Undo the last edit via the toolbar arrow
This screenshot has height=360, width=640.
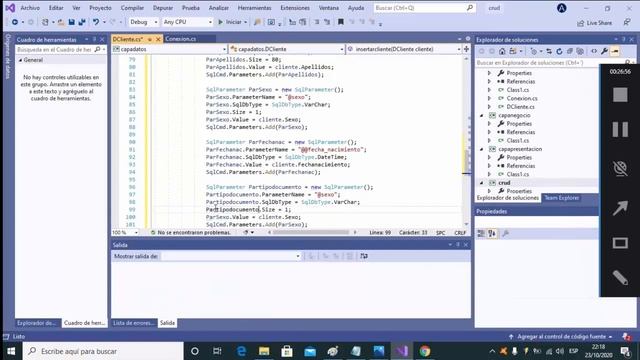(x=96, y=22)
